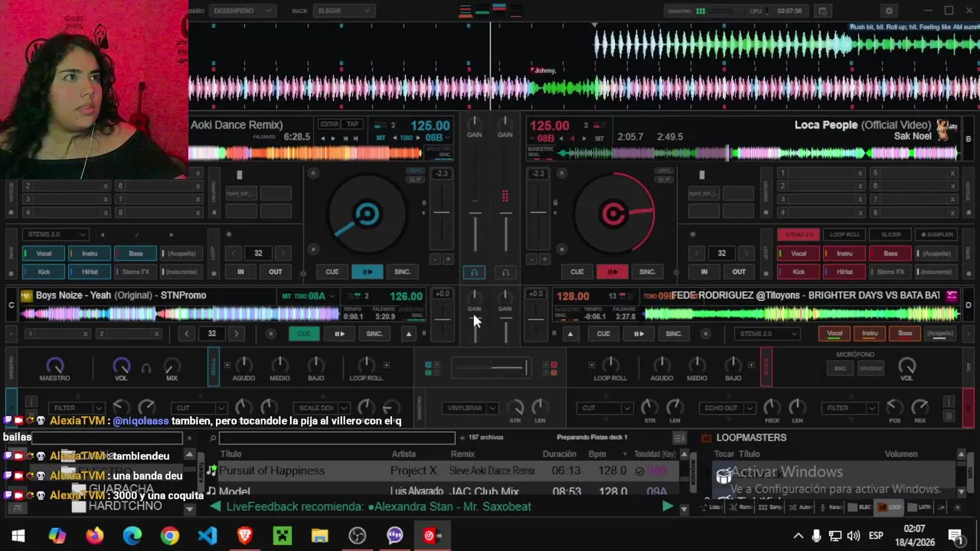Open Windows Start menu
The width and height of the screenshot is (980, 551).
(18, 536)
